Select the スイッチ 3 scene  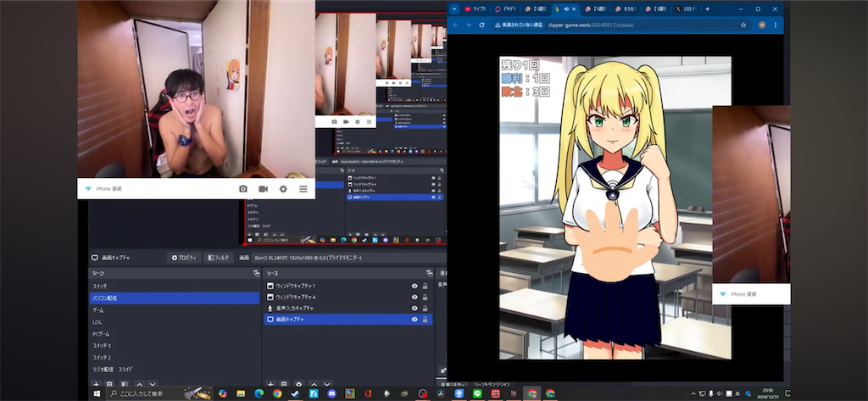click(x=175, y=346)
